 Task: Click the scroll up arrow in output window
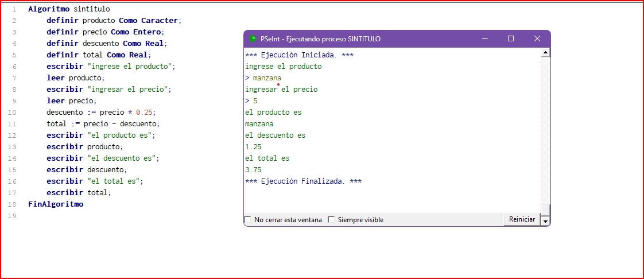click(545, 53)
